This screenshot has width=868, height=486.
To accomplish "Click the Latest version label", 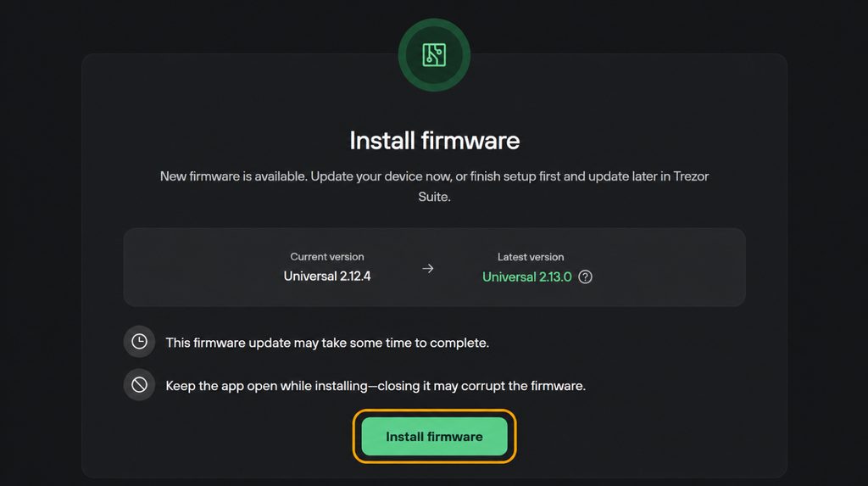I will pos(531,257).
